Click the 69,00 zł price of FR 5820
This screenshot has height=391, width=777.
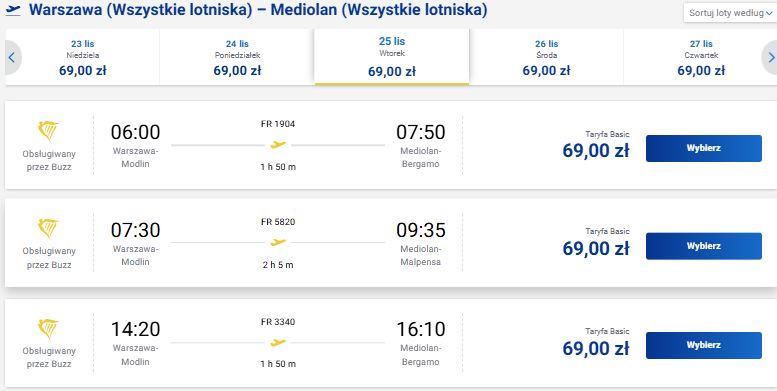coord(596,248)
